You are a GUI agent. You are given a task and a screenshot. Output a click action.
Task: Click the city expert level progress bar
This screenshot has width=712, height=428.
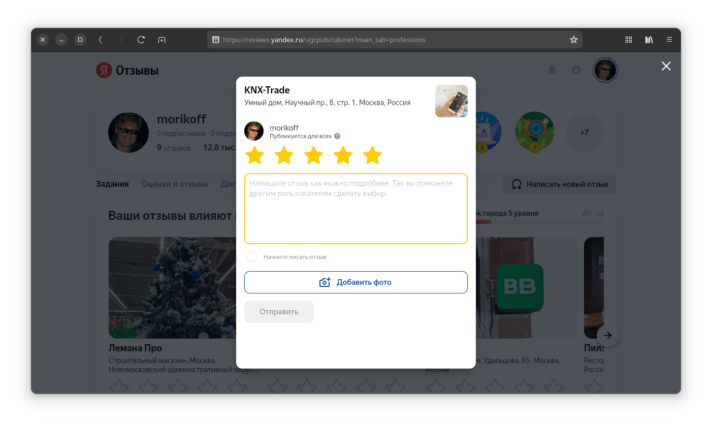pyautogui.click(x=538, y=221)
